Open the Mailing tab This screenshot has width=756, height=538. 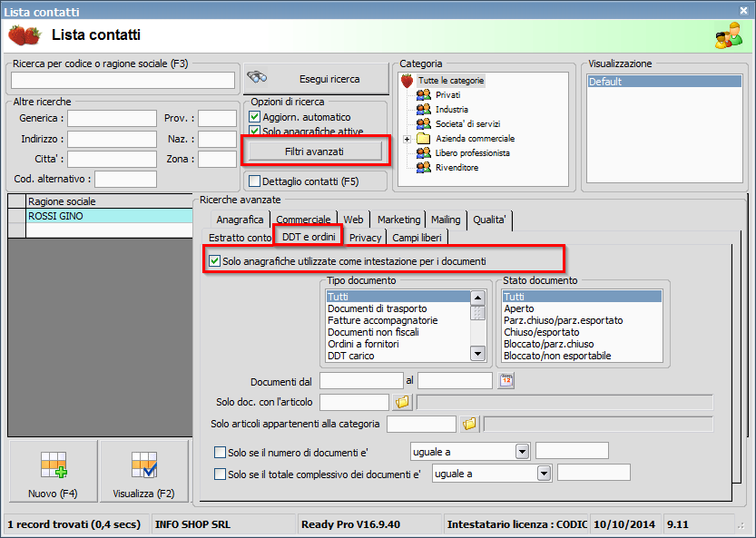pyautogui.click(x=446, y=220)
